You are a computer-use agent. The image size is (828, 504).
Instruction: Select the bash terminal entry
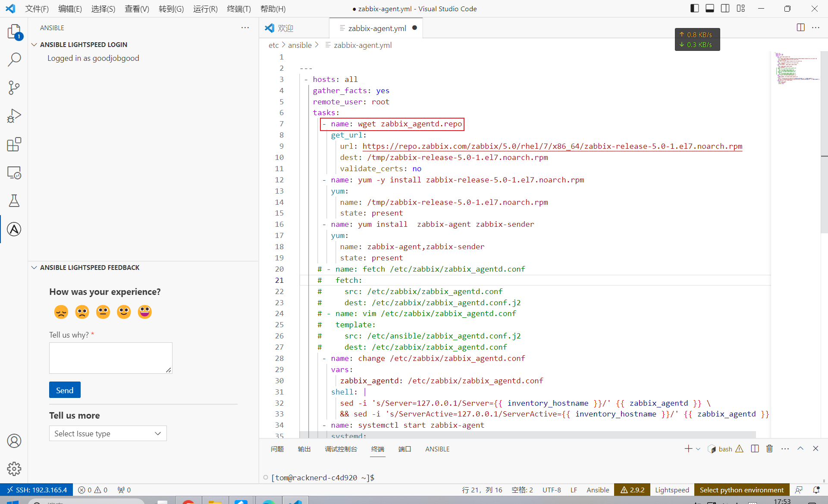click(725, 449)
